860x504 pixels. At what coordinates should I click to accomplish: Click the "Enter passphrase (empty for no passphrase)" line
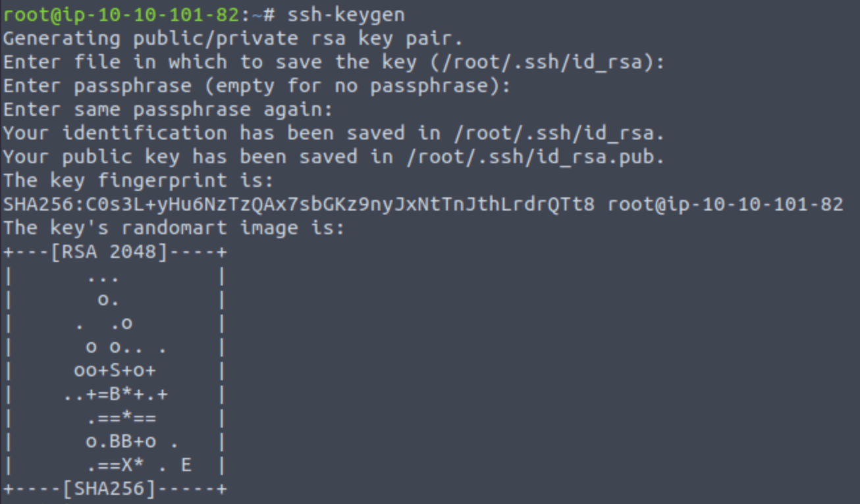click(x=257, y=86)
